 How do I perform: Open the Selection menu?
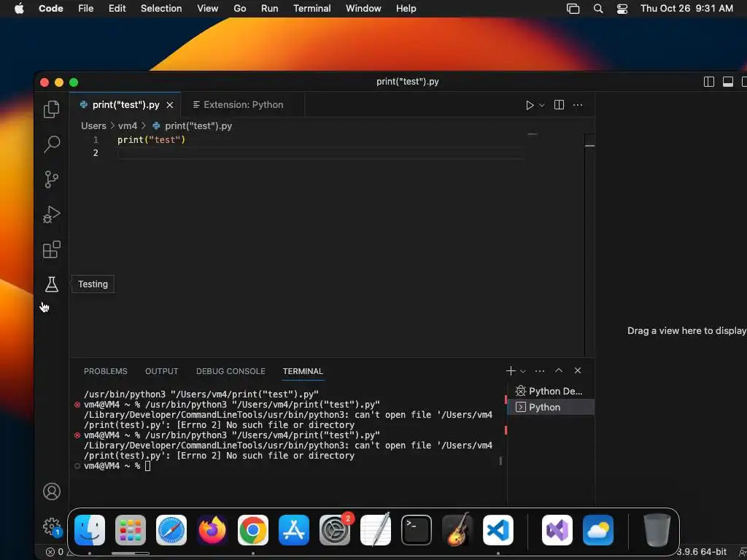(161, 9)
